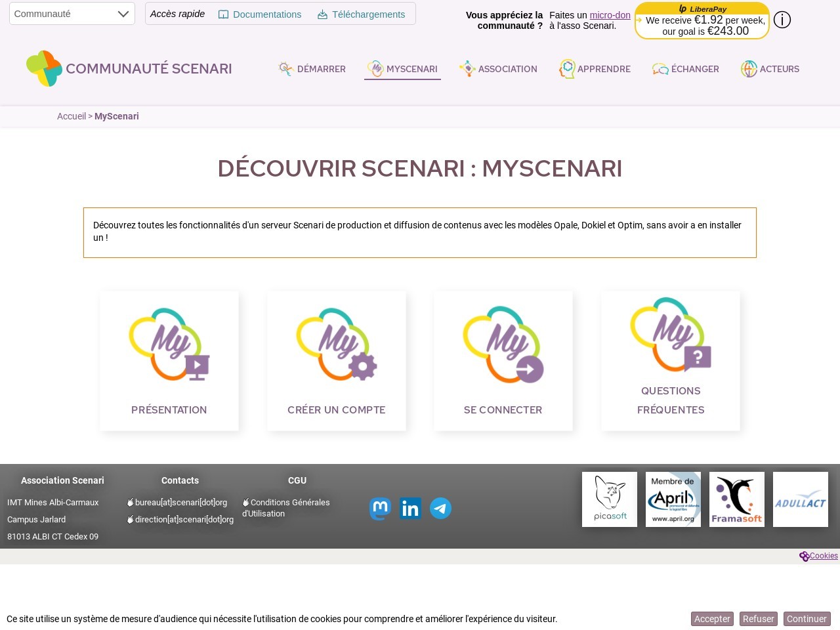Image resolution: width=840 pixels, height=630 pixels.
Task: Open Conditions Générales d'Utilisation link
Action: (286, 508)
